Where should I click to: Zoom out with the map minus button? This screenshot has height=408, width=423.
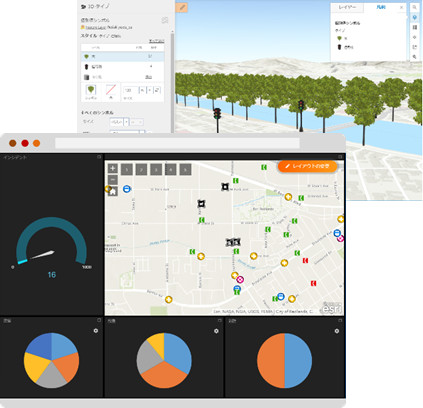[x=113, y=180]
